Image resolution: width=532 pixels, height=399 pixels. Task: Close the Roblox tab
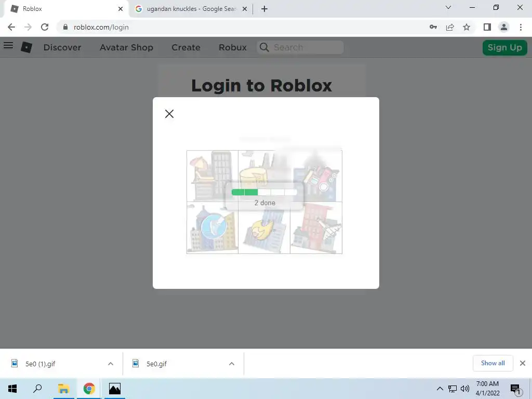(x=121, y=9)
